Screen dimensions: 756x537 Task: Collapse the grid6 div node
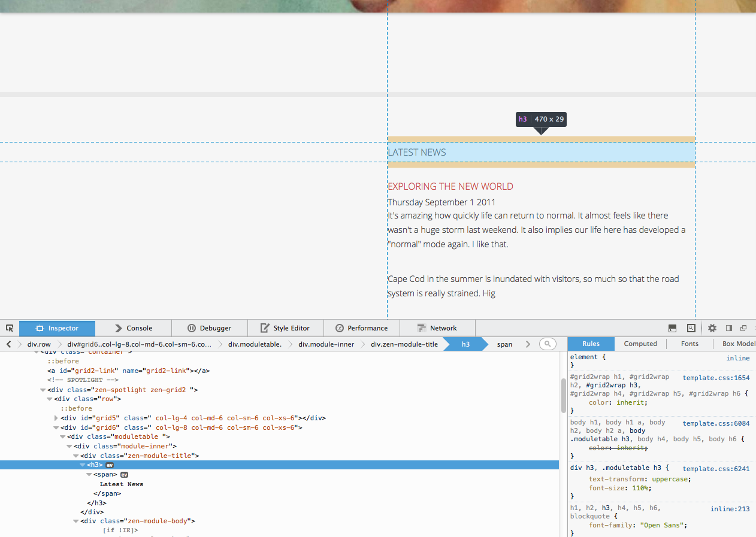(56, 427)
